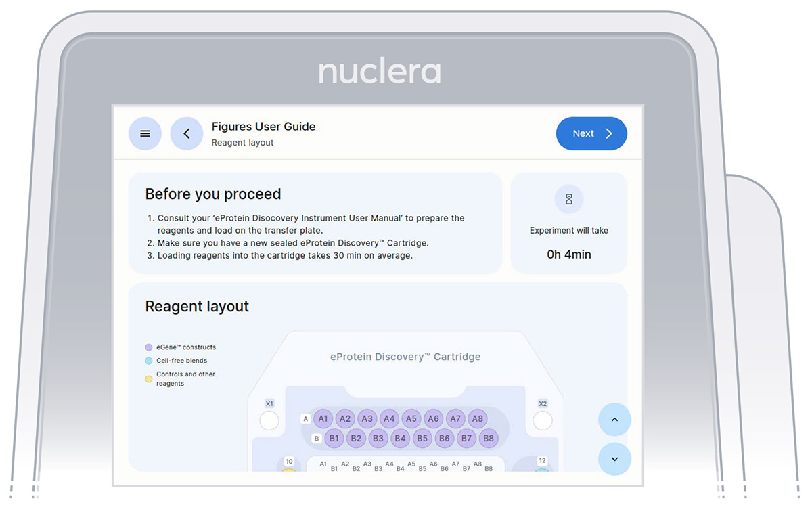Select the purple B6 well circle
This screenshot has height=509, width=812.
[444, 439]
